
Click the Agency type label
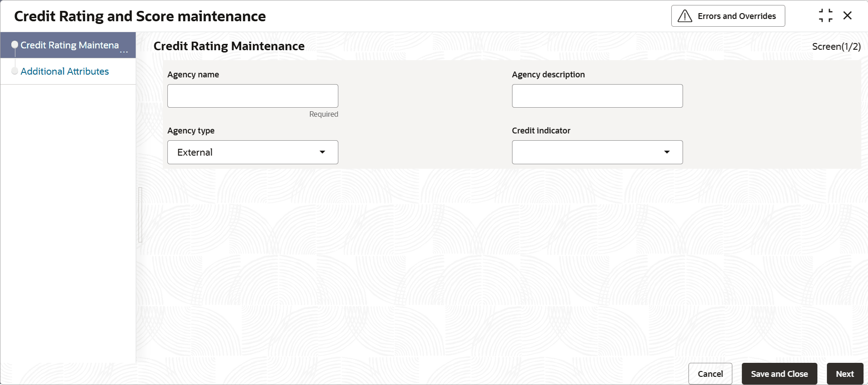(x=191, y=131)
